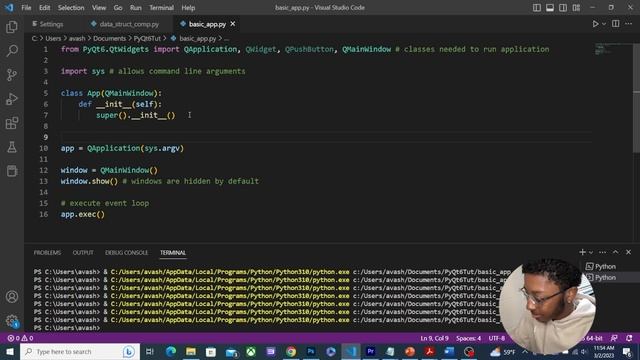640x360 pixels.
Task: Toggle Panel layout icon in title bar
Action: tap(550, 8)
